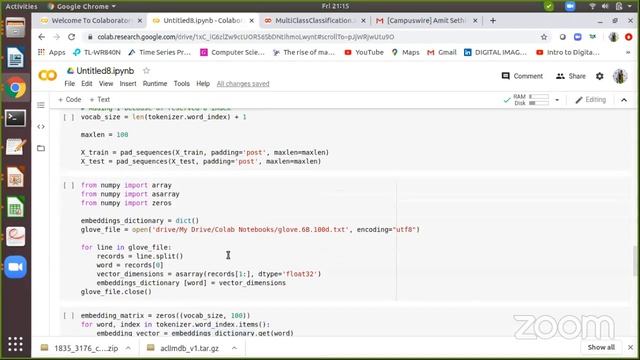Open the View menu
Image resolution: width=640 pixels, height=360 pixels.
(106, 84)
